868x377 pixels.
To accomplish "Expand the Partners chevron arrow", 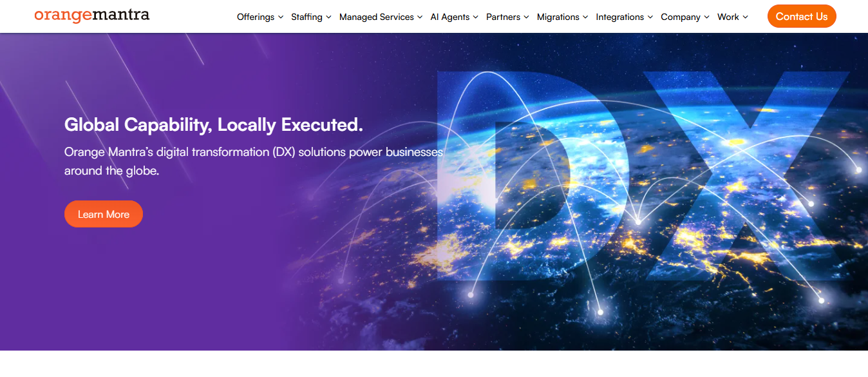I will pos(526,17).
